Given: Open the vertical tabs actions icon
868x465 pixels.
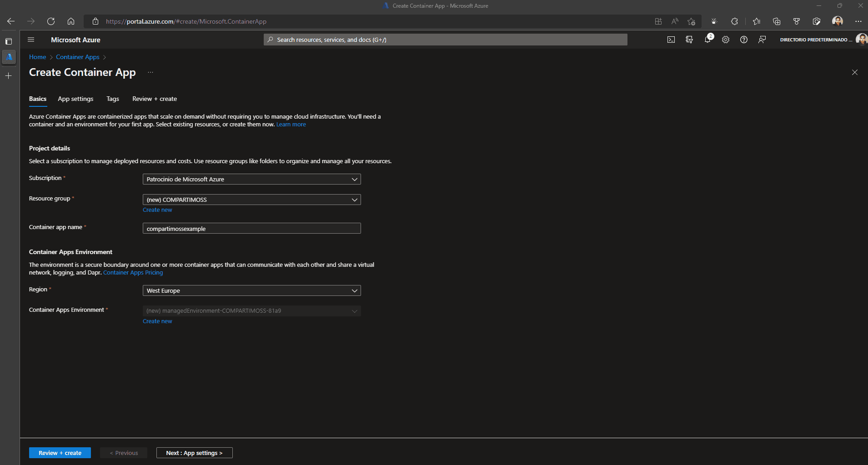Looking at the screenshot, I should (x=9, y=41).
